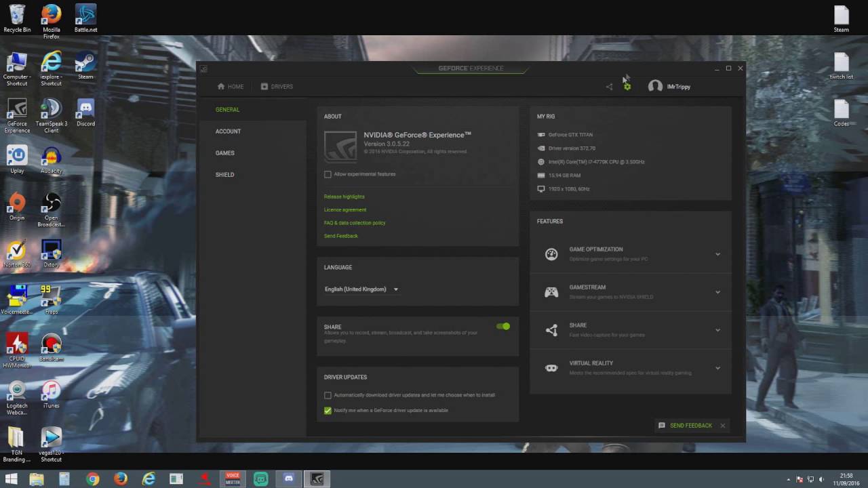This screenshot has width=868, height=488.
Task: Click the VoiceMeeter taskbar button
Action: point(233,479)
